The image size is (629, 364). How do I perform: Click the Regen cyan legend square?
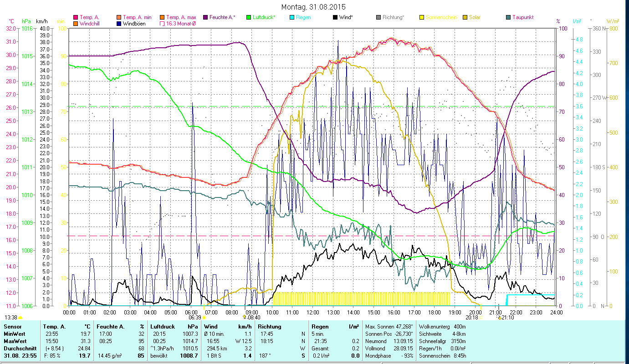click(x=292, y=17)
